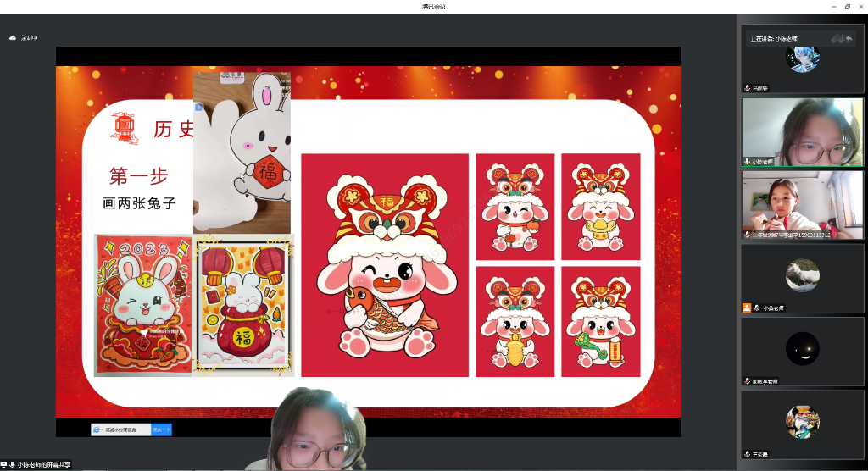Click the blue search button in the popup bar
Viewport: 868px width, 471px height.
161,429
